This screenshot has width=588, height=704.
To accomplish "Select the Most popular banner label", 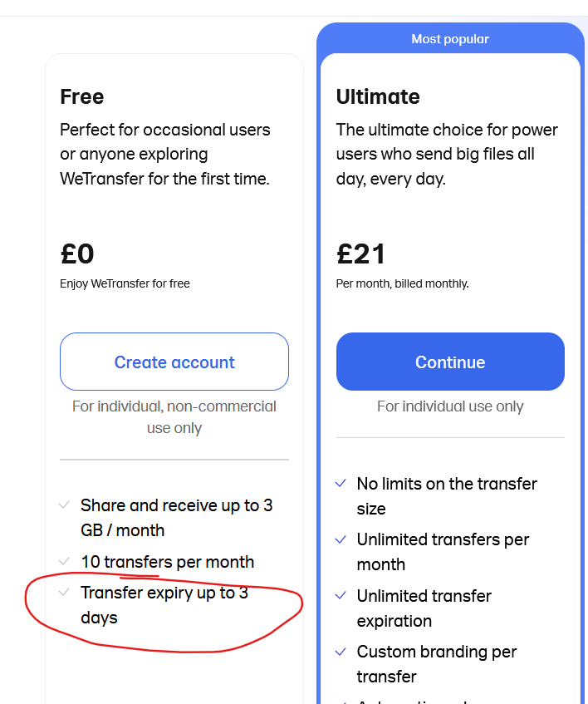I will coord(450,39).
